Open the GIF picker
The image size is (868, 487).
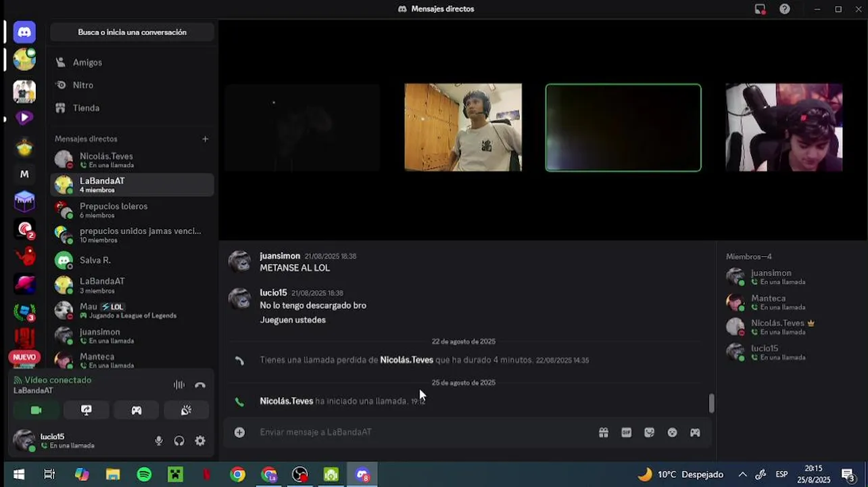(627, 432)
